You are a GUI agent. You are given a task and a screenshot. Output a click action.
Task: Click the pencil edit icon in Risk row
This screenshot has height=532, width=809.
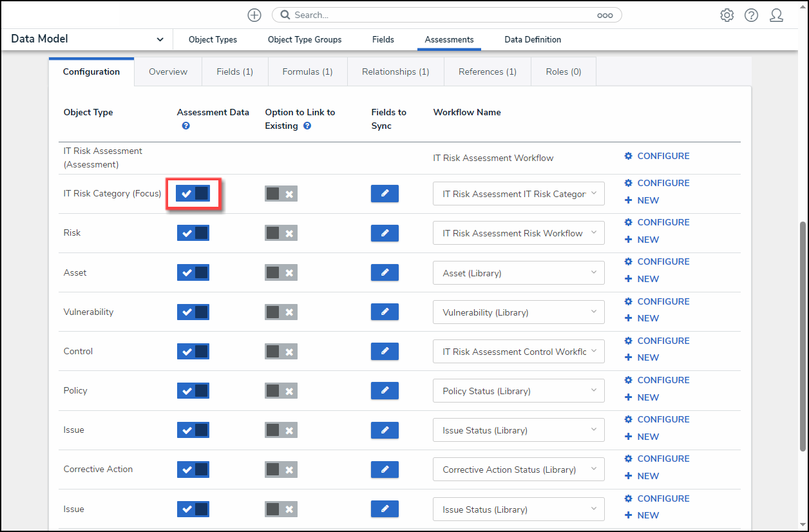pos(385,233)
